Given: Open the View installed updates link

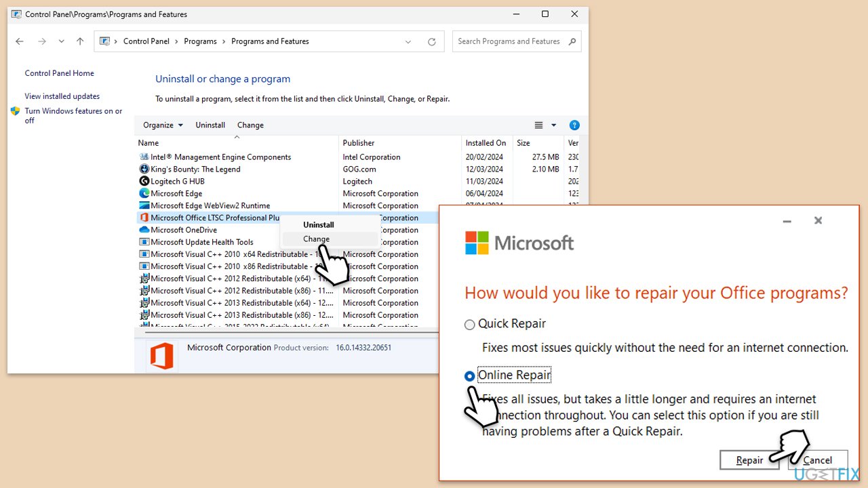Looking at the screenshot, I should pos(62,96).
